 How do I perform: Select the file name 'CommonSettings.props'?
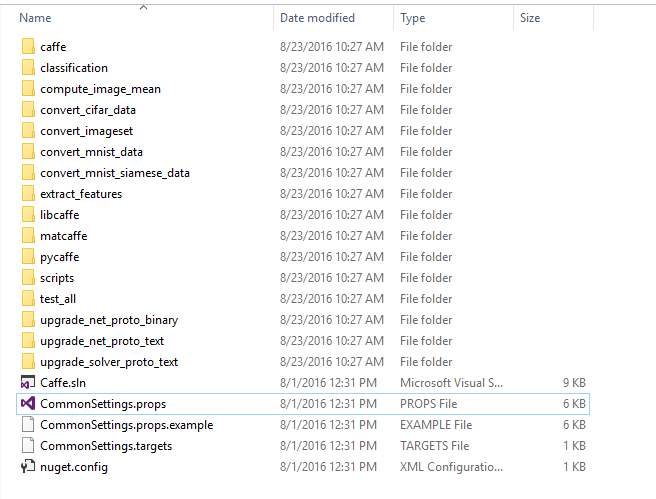(x=103, y=404)
